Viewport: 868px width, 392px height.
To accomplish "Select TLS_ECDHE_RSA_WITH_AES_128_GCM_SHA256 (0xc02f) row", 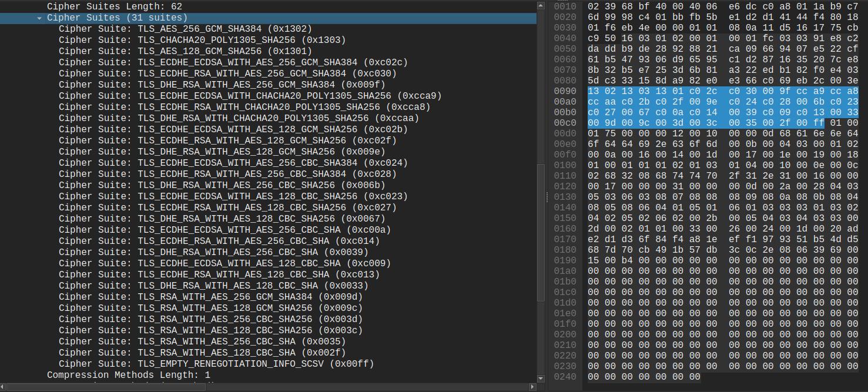I will [x=268, y=140].
